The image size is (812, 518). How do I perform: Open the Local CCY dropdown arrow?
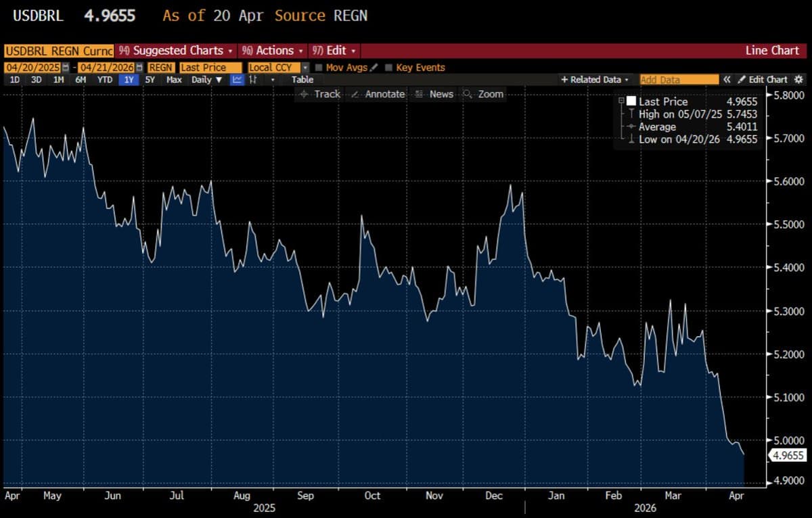click(x=306, y=67)
